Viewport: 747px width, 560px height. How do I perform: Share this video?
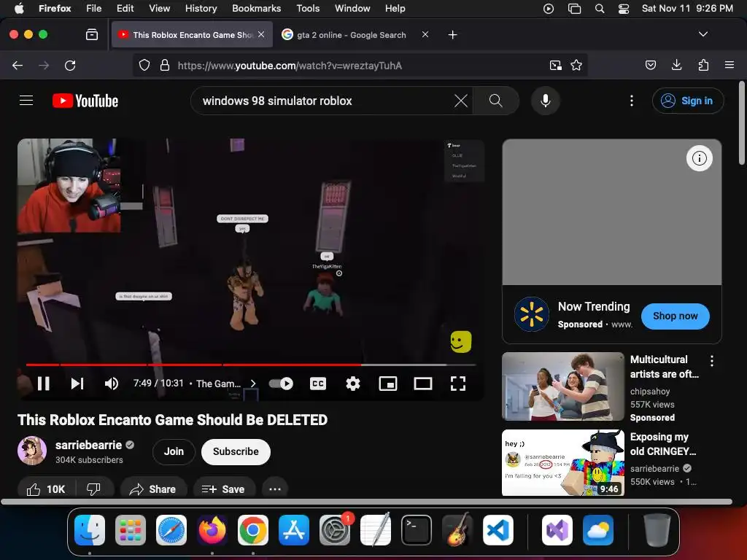click(x=153, y=489)
